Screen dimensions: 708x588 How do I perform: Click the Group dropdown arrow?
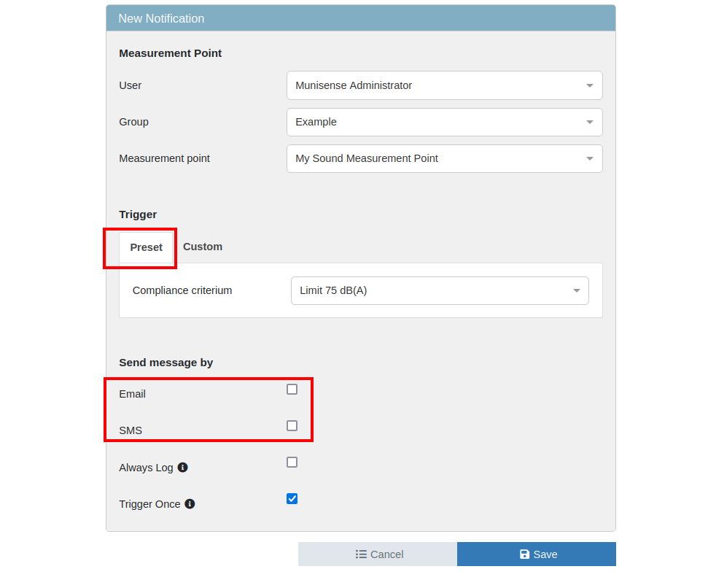[590, 122]
